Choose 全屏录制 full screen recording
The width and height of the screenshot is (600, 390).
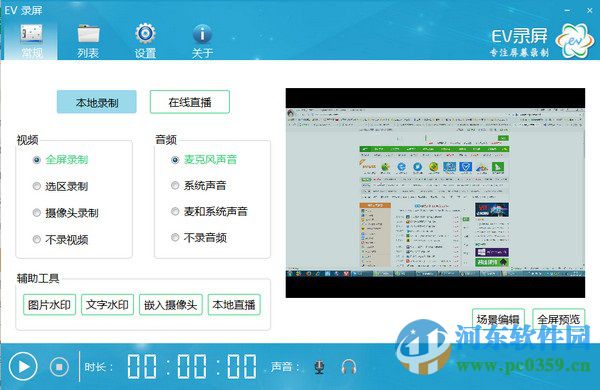(60, 160)
